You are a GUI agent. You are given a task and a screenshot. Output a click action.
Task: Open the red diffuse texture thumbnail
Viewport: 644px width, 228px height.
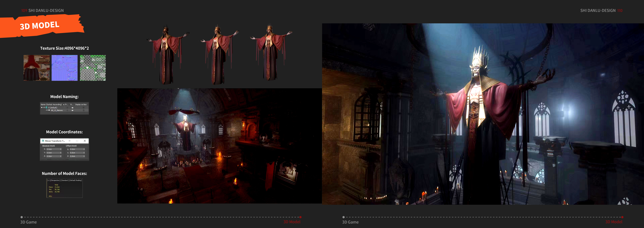pos(37,68)
